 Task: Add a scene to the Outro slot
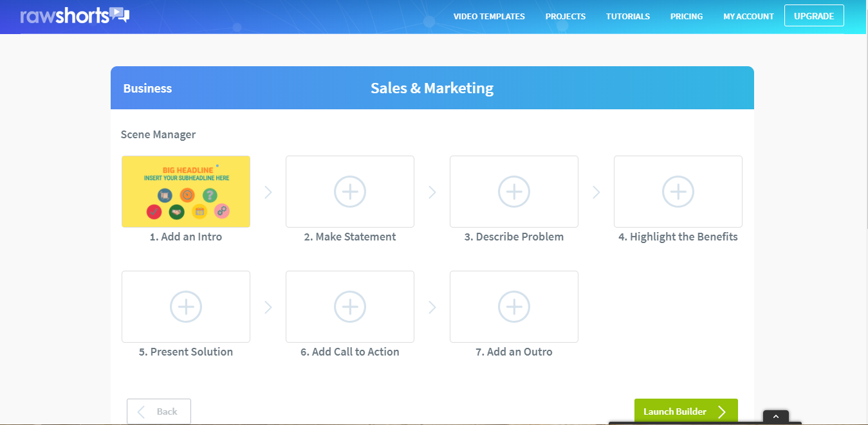coord(514,307)
